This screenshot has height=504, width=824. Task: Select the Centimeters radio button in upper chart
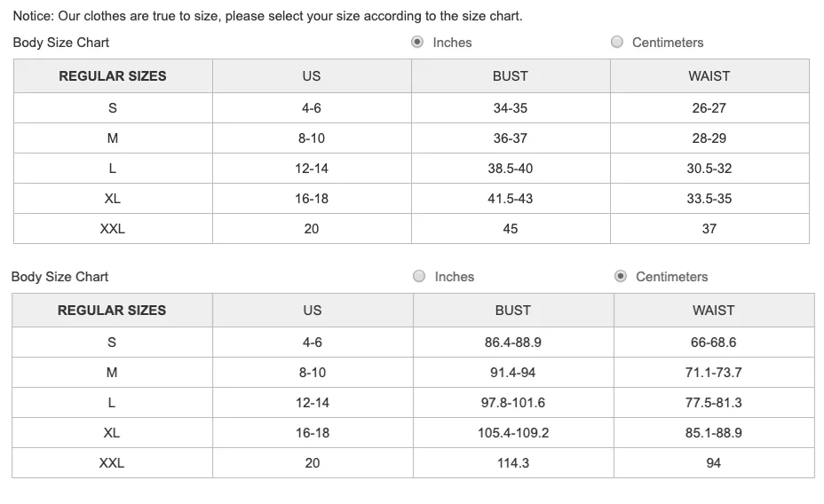[617, 42]
